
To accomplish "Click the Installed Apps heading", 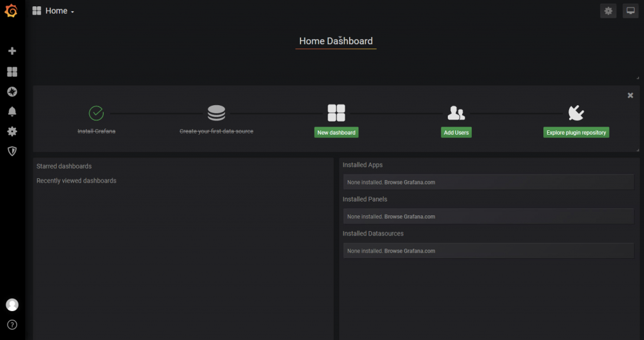I will pyautogui.click(x=363, y=165).
